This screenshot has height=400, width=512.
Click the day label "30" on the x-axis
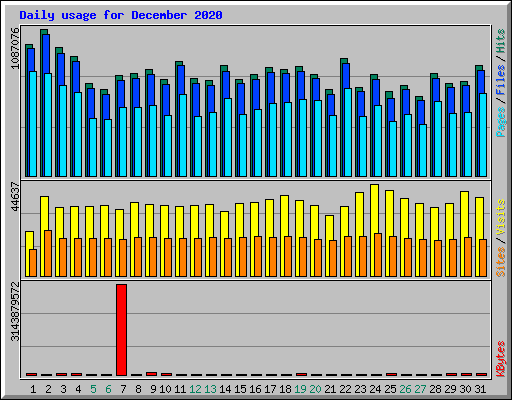coord(465,389)
